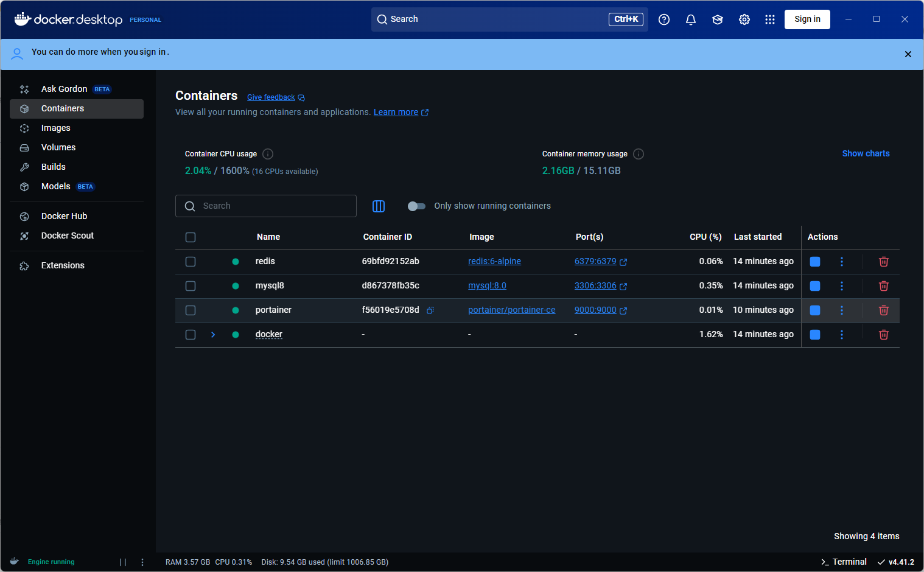The width and height of the screenshot is (924, 572).
Task: Open port 9000:9000 link
Action: (600, 310)
